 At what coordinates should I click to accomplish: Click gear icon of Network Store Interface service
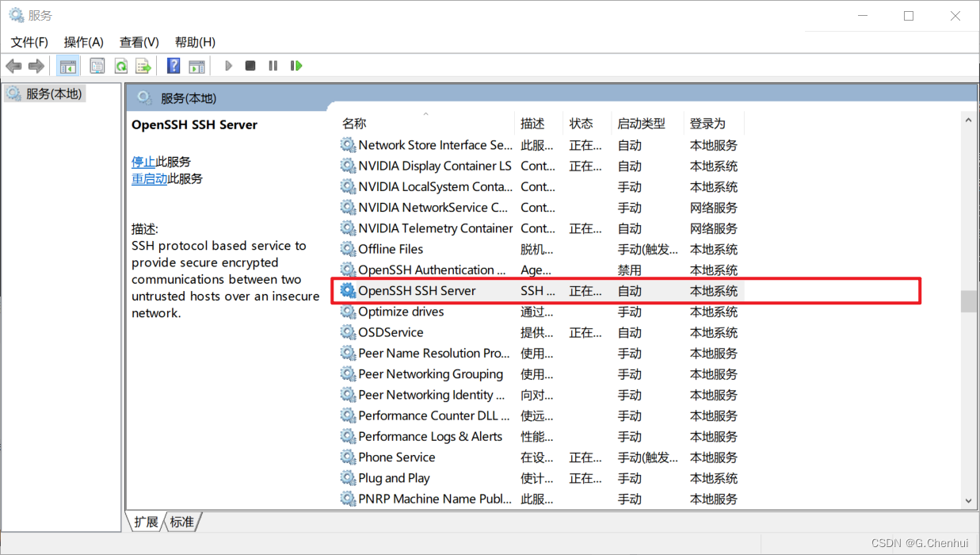(348, 145)
